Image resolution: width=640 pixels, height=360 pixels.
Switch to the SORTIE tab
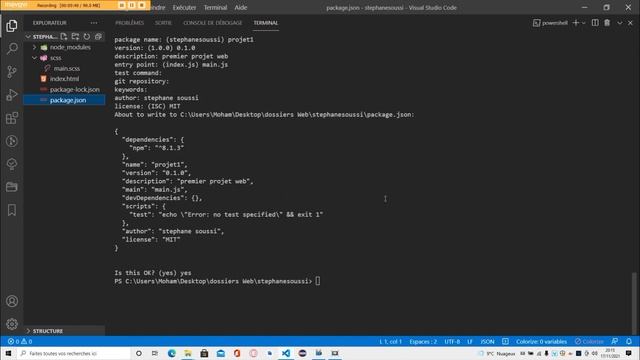click(163, 23)
